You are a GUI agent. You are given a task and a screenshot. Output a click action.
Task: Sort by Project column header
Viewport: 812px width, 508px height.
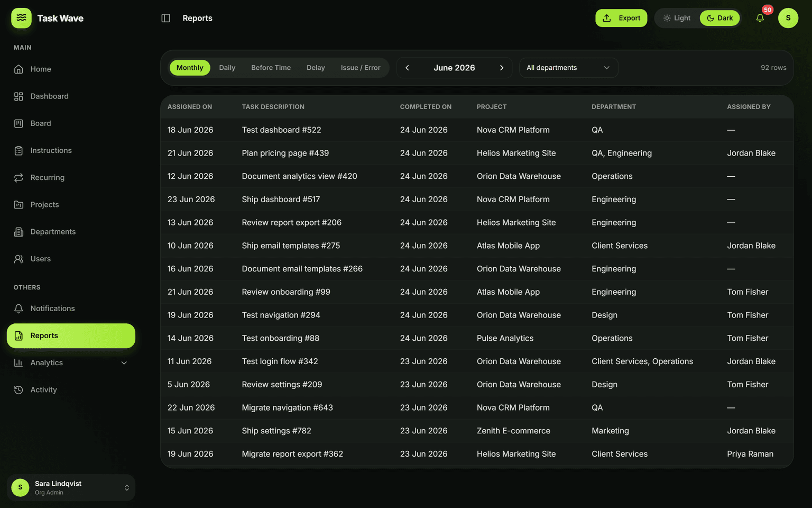[x=492, y=107]
